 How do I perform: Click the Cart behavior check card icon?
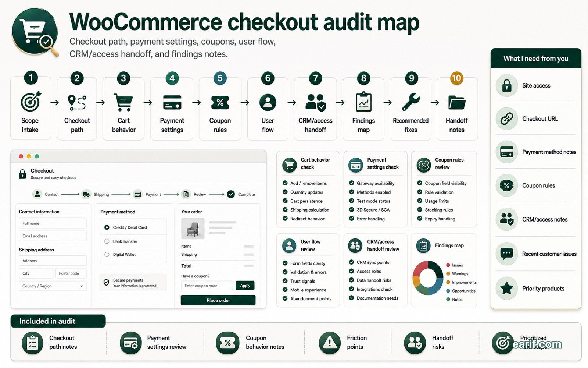(290, 165)
